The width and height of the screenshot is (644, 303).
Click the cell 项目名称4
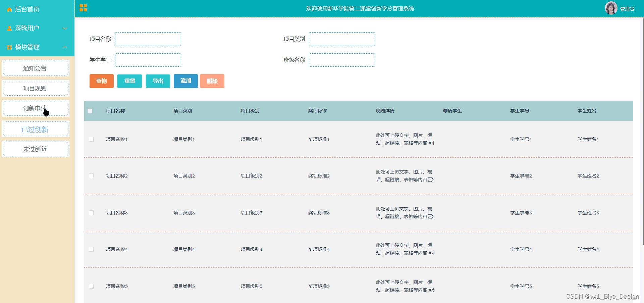coord(117,249)
